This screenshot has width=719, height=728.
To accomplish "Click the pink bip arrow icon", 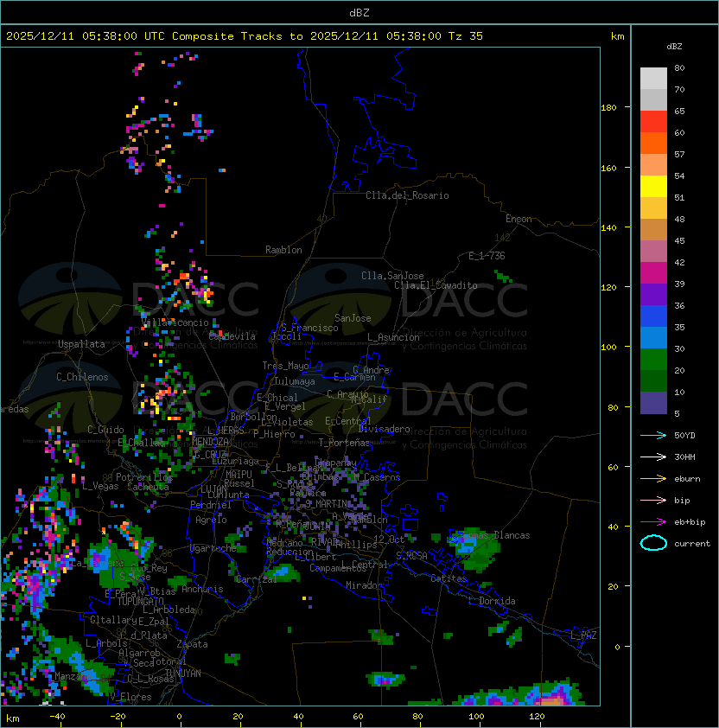I will click(x=653, y=500).
